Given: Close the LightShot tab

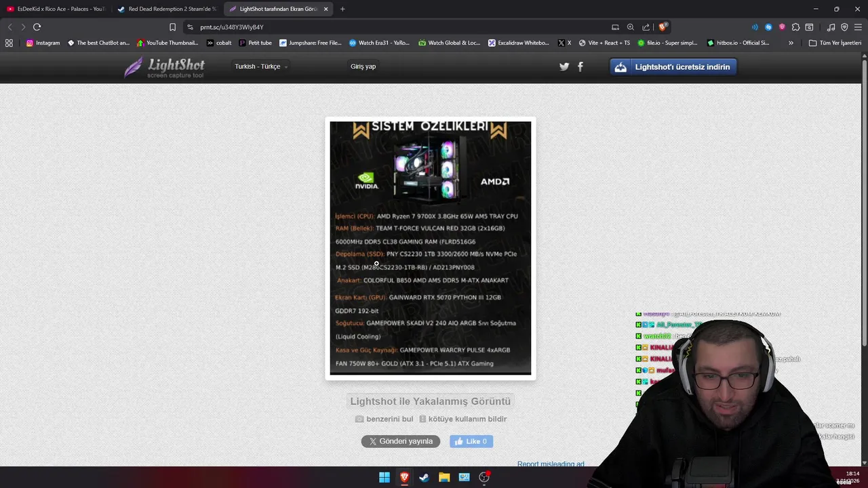Looking at the screenshot, I should (325, 9).
